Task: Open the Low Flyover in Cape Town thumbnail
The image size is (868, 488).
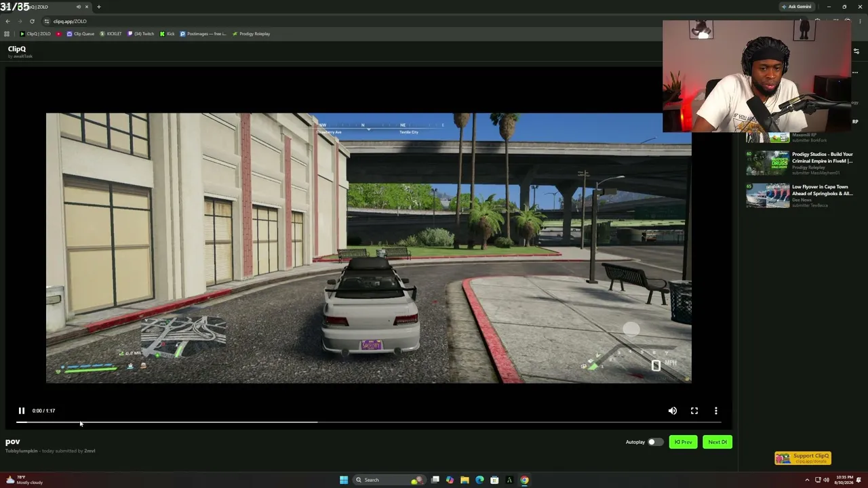Action: 768,195
